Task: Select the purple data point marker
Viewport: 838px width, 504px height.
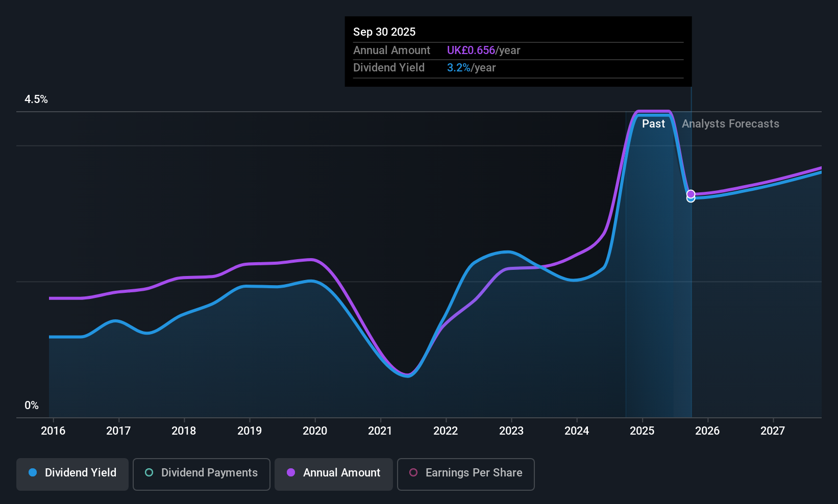Action: (x=691, y=194)
